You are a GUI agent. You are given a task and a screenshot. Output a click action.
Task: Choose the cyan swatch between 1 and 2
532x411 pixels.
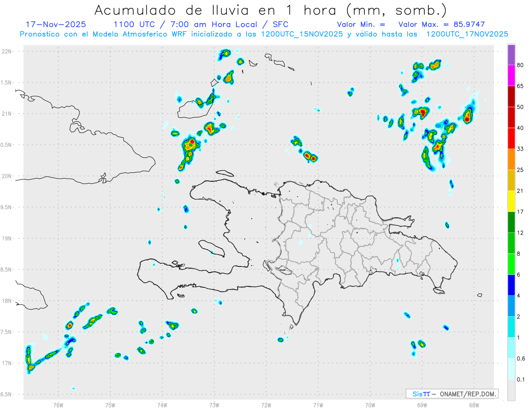(x=511, y=327)
